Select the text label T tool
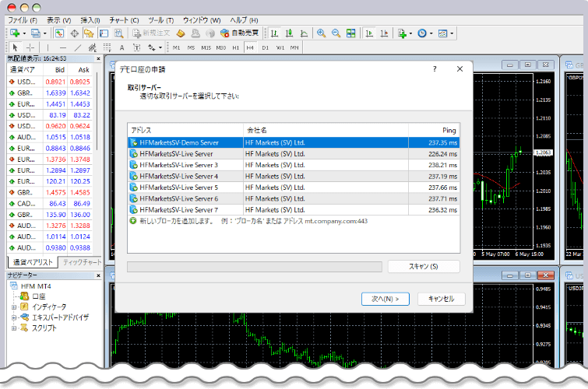 [x=136, y=47]
